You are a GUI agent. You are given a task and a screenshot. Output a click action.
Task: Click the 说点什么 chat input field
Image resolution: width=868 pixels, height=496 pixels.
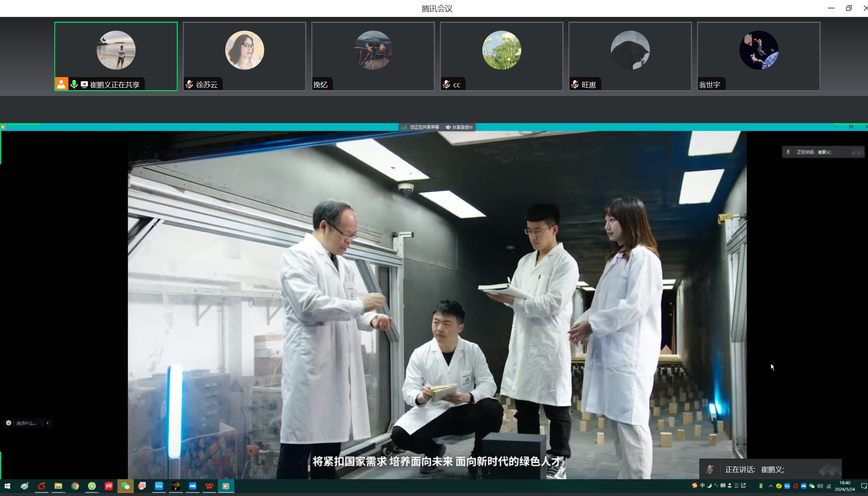coord(26,423)
